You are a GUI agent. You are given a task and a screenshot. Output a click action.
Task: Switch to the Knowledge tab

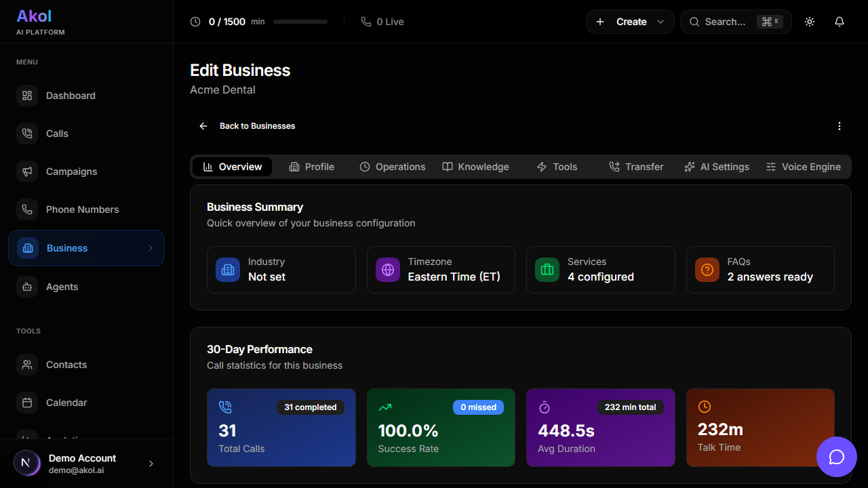475,167
